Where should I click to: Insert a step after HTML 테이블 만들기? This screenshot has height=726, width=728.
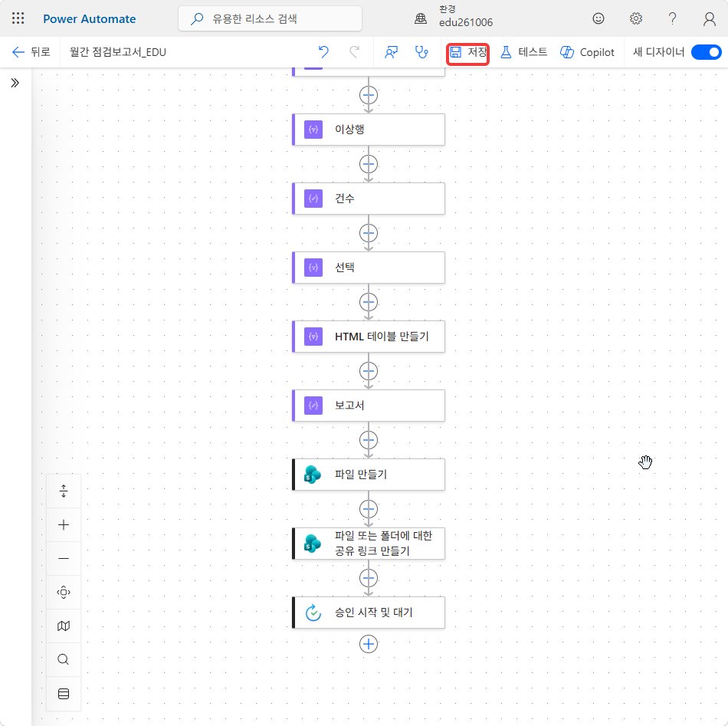[x=369, y=370]
